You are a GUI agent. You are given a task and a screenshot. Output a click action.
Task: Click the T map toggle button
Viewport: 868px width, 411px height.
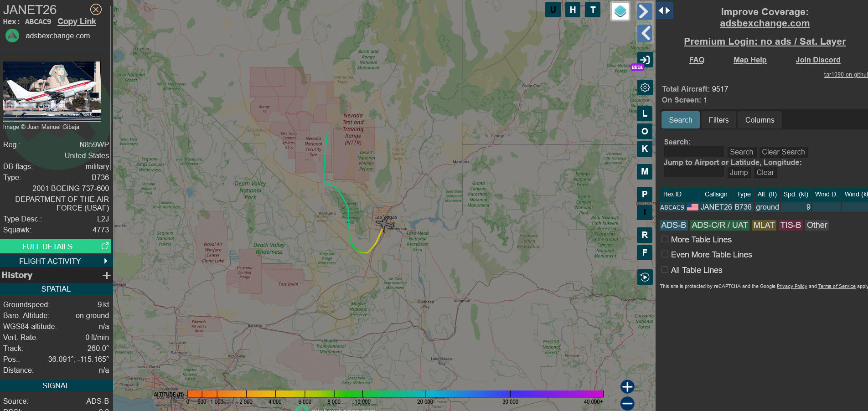pyautogui.click(x=593, y=10)
